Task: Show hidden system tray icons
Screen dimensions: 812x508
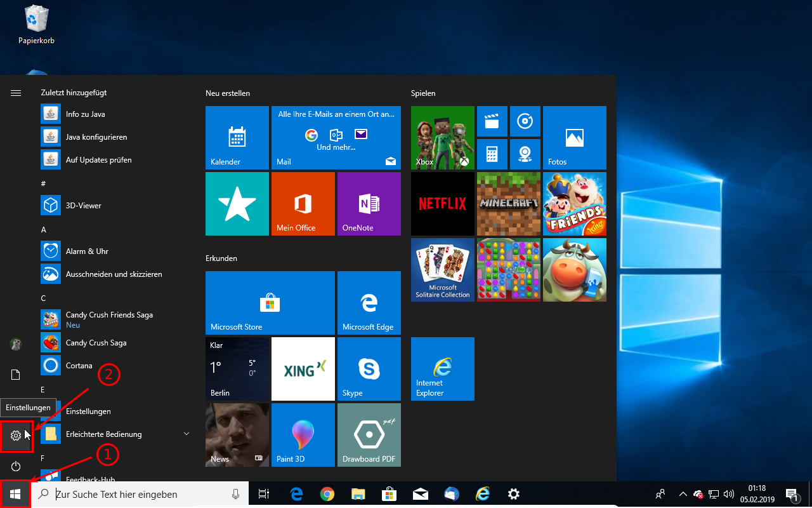Action: [683, 494]
